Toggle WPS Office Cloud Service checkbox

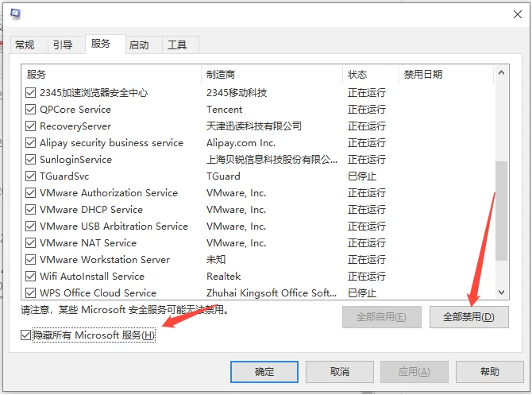pos(30,292)
